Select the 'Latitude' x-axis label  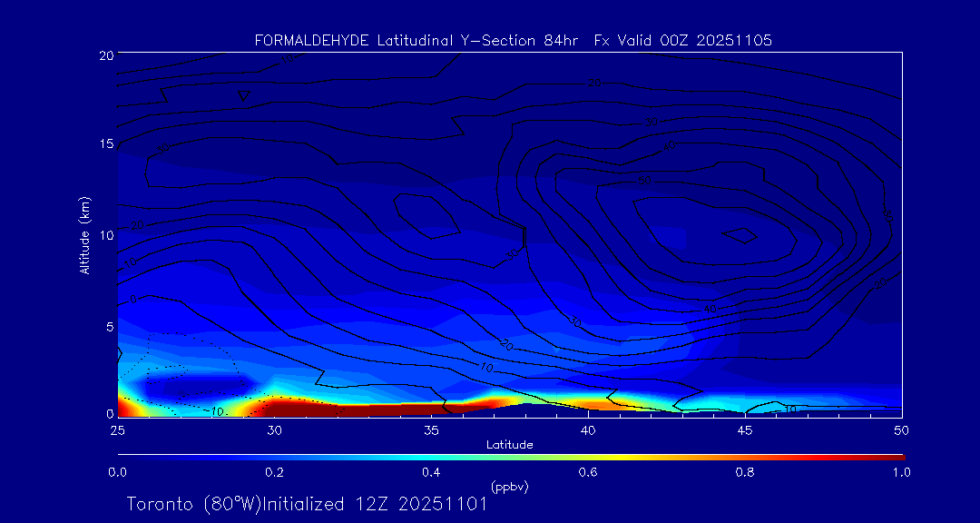pos(509,445)
